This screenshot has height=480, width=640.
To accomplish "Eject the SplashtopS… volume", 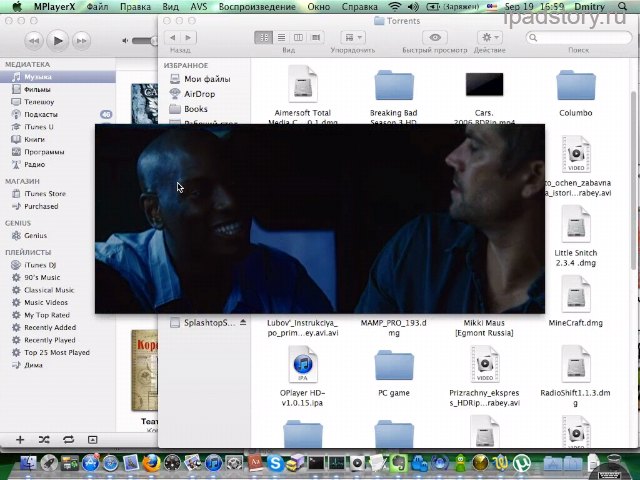I will coord(243,322).
